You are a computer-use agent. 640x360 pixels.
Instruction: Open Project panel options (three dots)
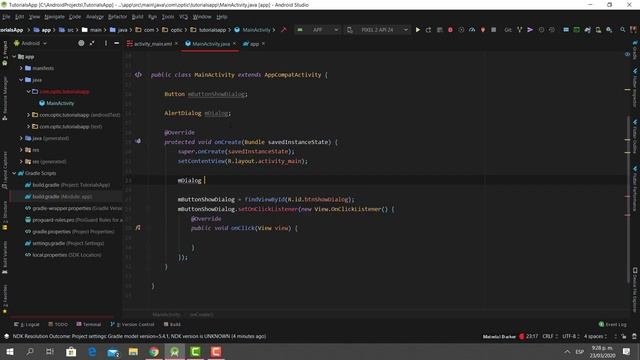(x=105, y=43)
